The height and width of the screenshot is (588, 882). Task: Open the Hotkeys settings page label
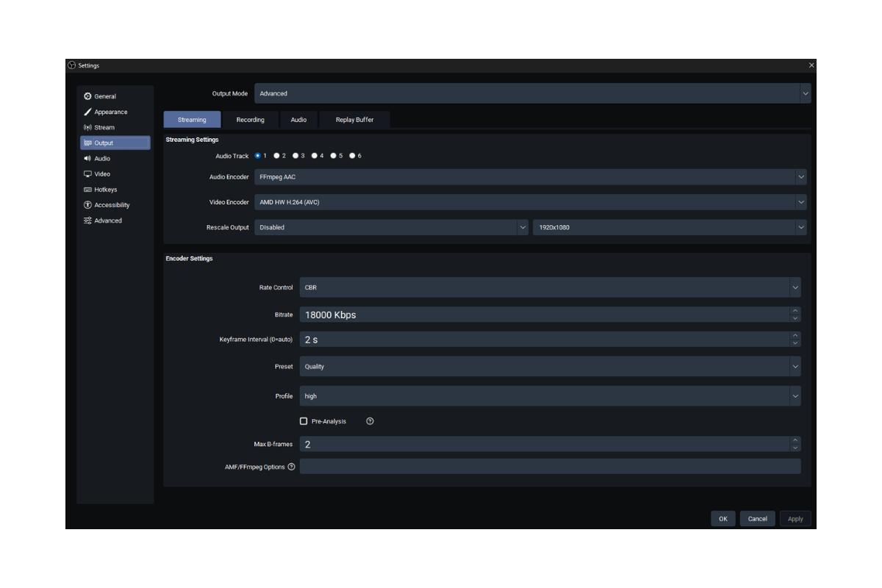106,190
